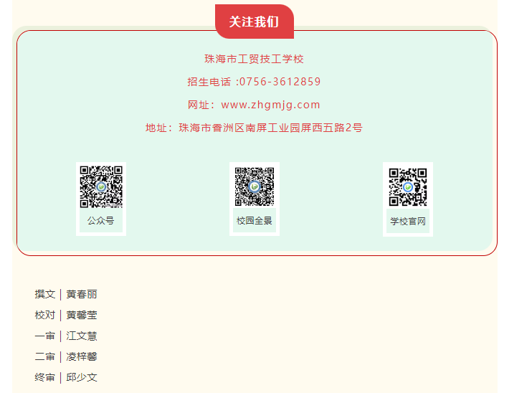Click the final reviewer name 邱少文
532x393 pixels.
point(82,377)
